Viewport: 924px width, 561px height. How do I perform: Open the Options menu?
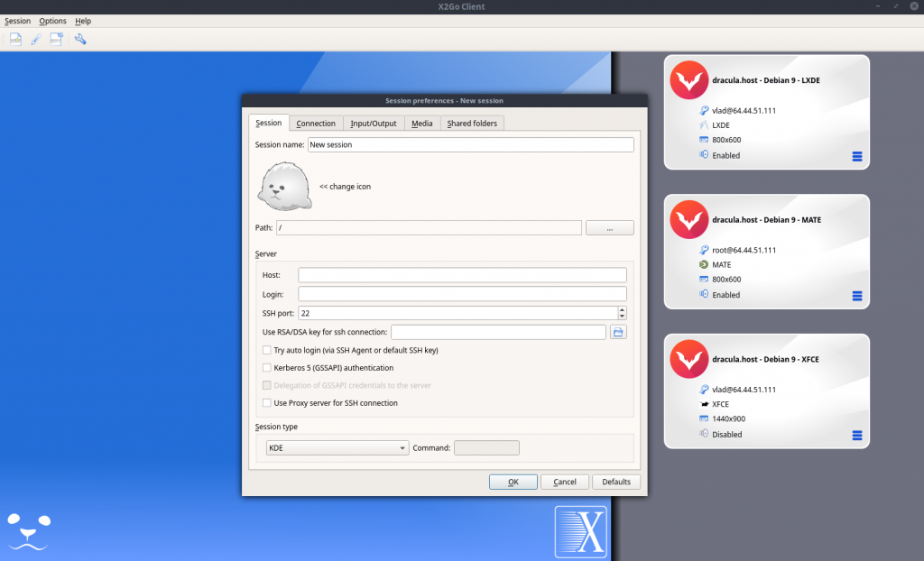pos(52,21)
